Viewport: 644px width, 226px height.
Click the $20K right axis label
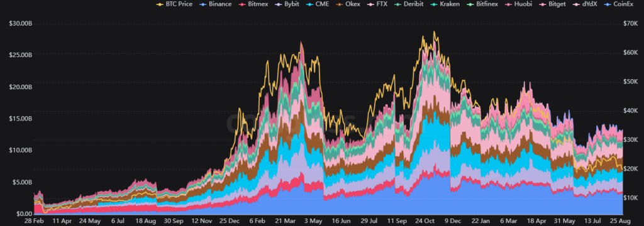click(x=631, y=169)
